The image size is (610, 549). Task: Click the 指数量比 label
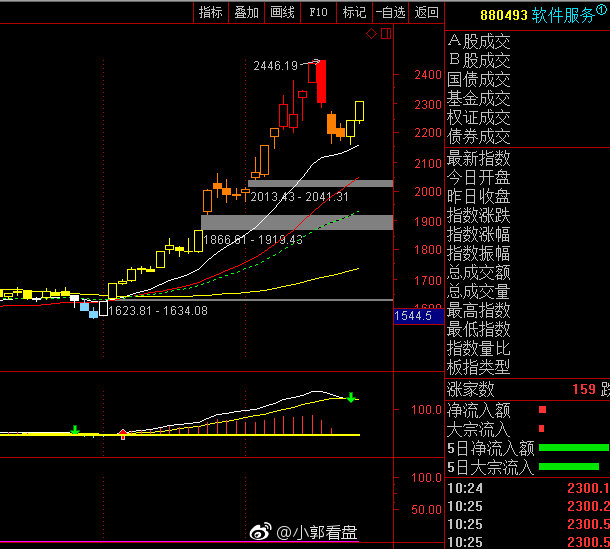[479, 348]
